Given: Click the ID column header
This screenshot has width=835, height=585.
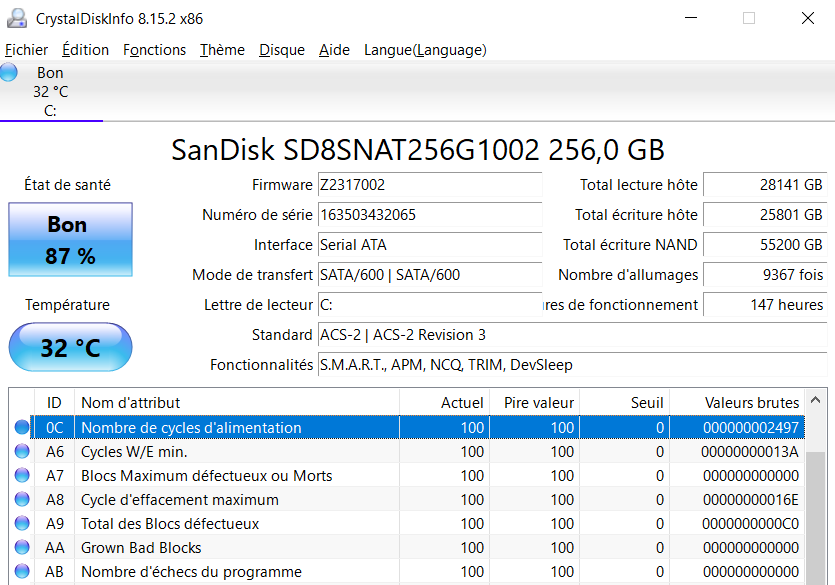Looking at the screenshot, I should pos(54,402).
